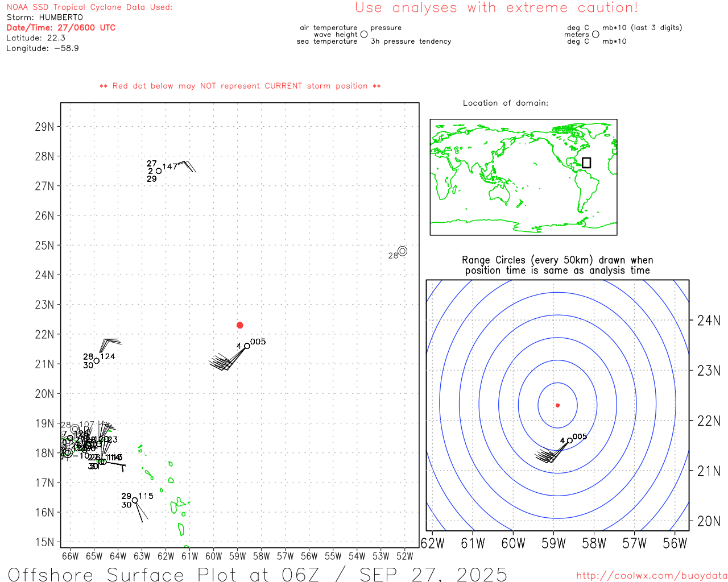Image resolution: width=728 pixels, height=582 pixels.
Task: Click the buoy circle labeled 005 in range circles plot
Action: 569,440
